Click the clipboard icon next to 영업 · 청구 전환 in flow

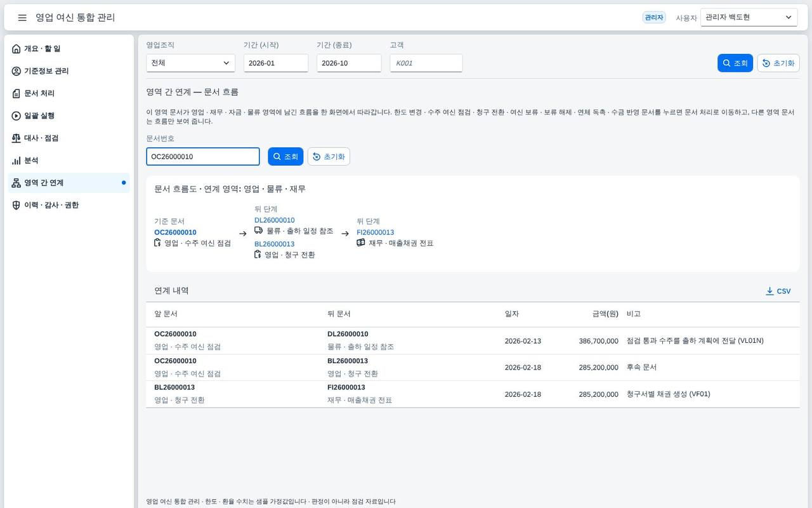[x=258, y=254]
